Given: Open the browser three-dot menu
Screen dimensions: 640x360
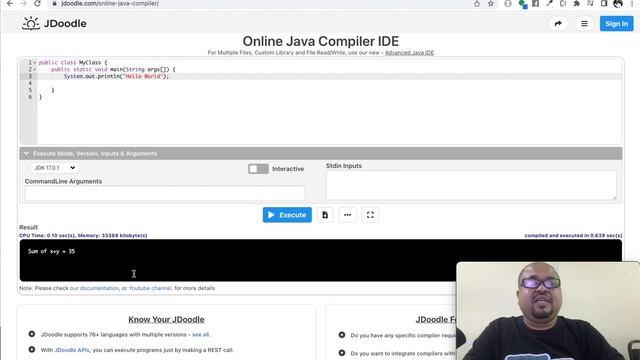Looking at the screenshot, I should [632, 3].
